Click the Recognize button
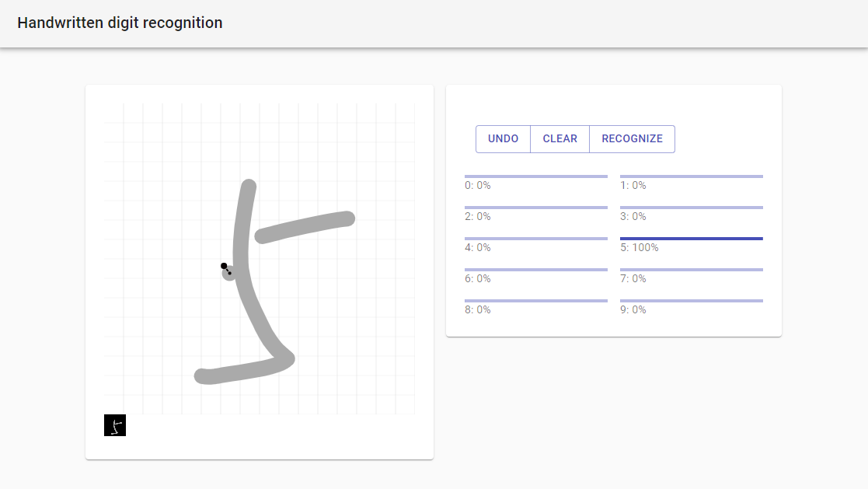 [x=632, y=139]
